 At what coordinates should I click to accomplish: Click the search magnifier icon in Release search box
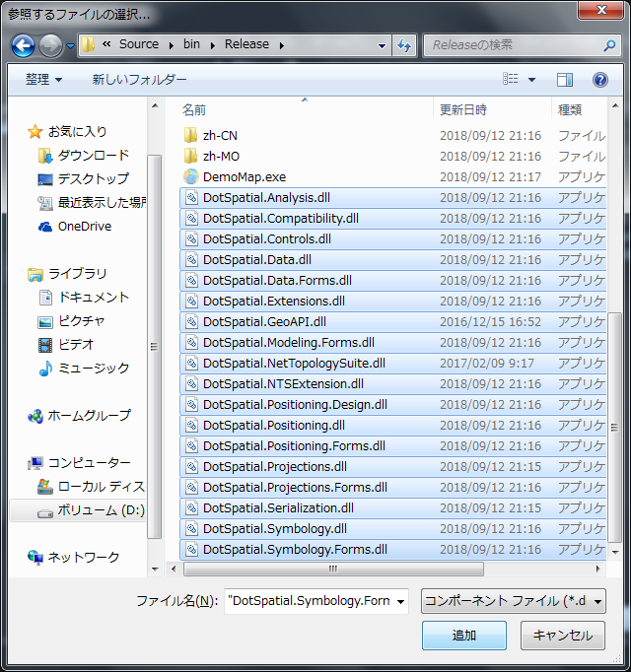[609, 45]
